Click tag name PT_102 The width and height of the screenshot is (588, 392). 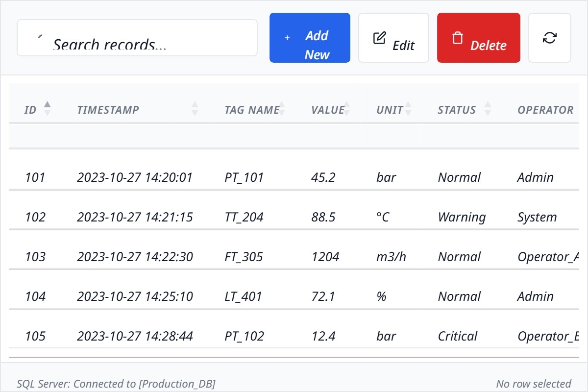pos(244,337)
